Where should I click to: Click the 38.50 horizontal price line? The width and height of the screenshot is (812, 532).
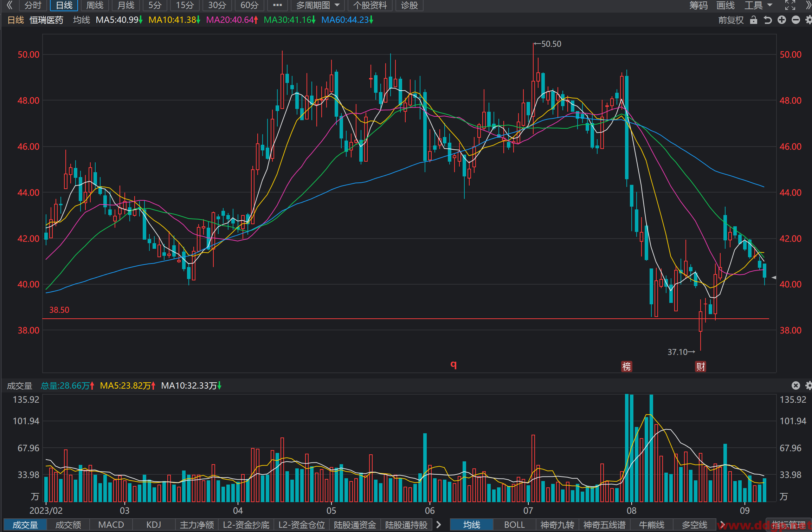point(406,319)
